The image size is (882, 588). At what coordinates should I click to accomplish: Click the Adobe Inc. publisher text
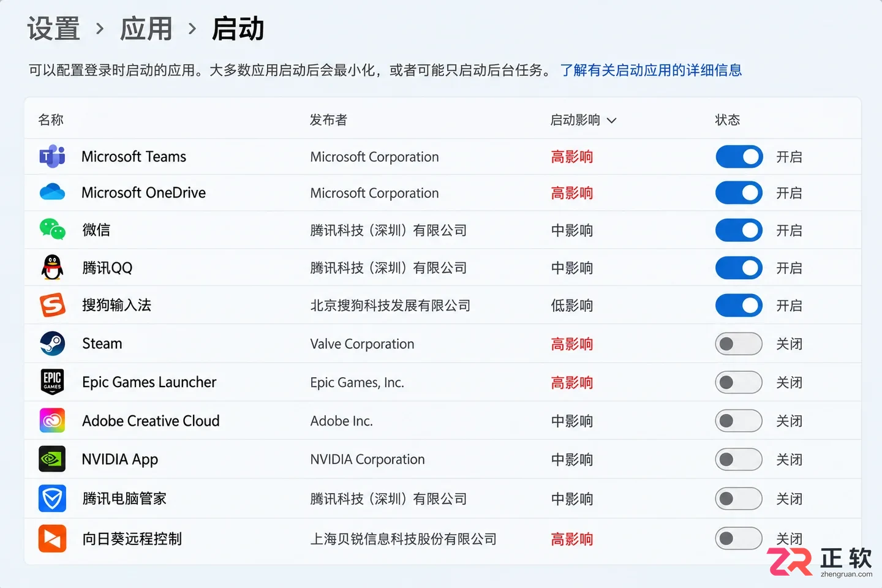[x=341, y=421]
